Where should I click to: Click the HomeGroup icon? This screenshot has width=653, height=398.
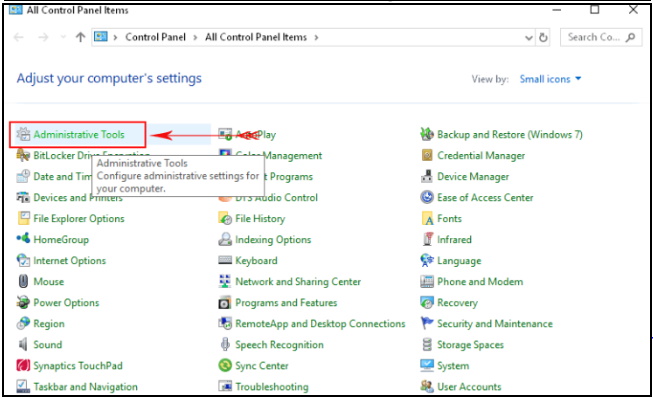click(x=23, y=239)
